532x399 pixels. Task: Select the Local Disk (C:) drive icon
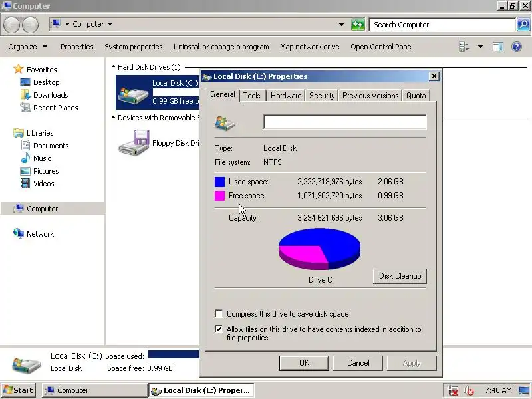133,94
